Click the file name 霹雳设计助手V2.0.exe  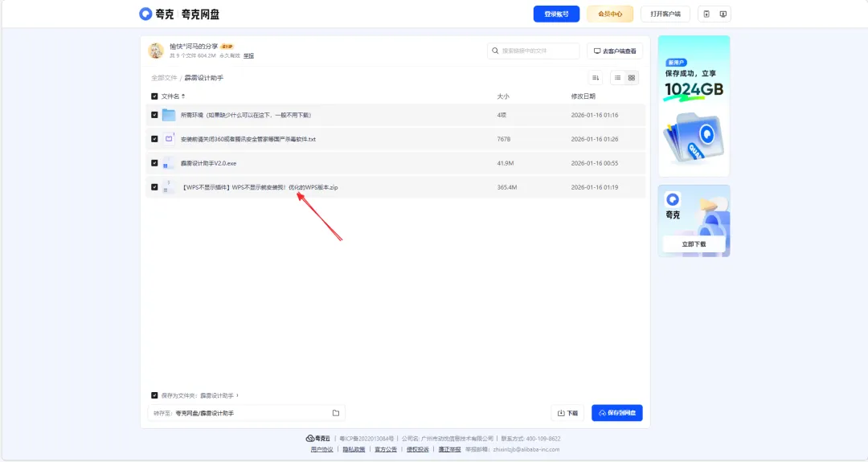[x=208, y=163]
